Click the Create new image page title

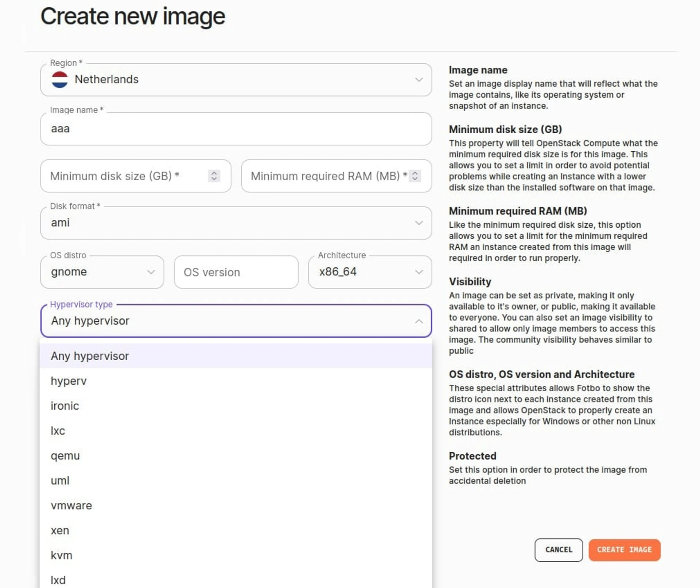[x=133, y=17]
